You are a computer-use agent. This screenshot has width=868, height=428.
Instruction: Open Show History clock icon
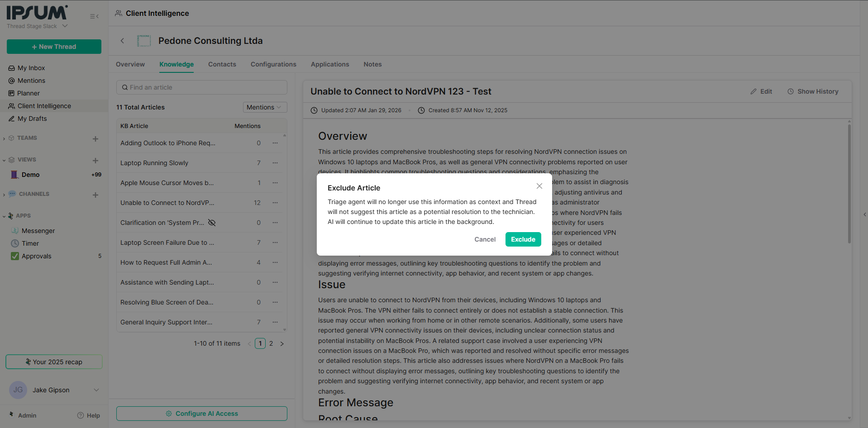click(791, 91)
